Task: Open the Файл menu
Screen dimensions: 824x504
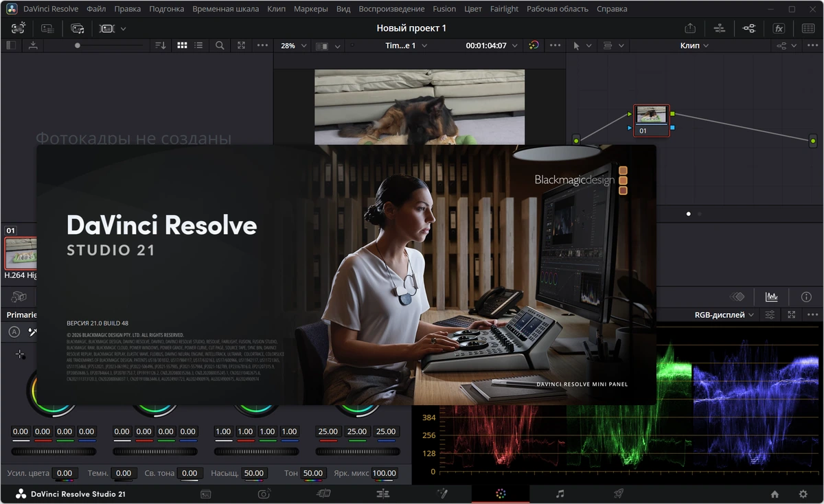Action: tap(97, 9)
